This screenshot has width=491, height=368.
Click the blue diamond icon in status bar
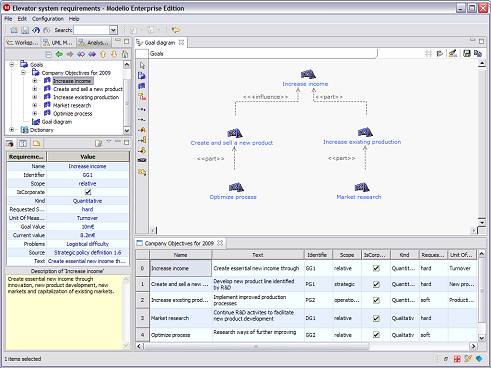click(x=479, y=359)
